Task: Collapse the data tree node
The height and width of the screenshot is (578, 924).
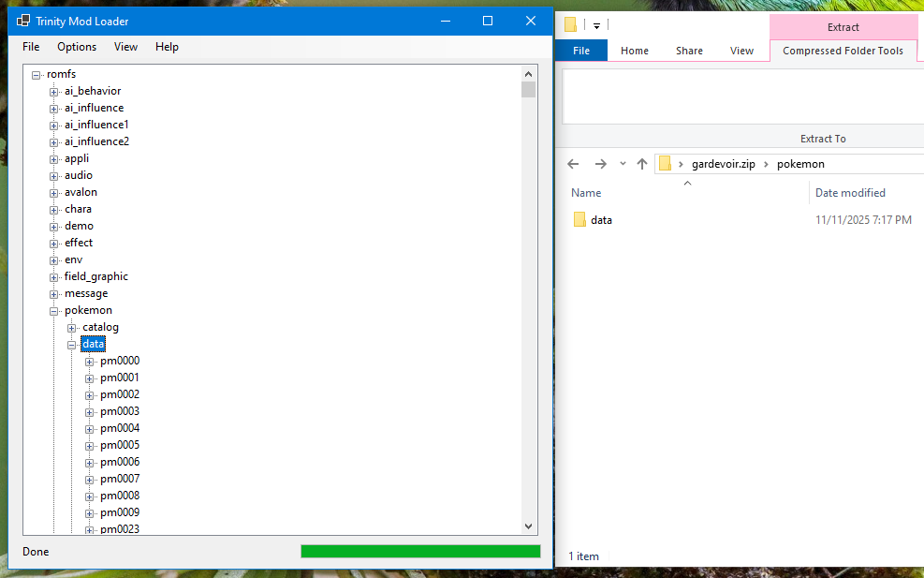Action: [x=71, y=345]
